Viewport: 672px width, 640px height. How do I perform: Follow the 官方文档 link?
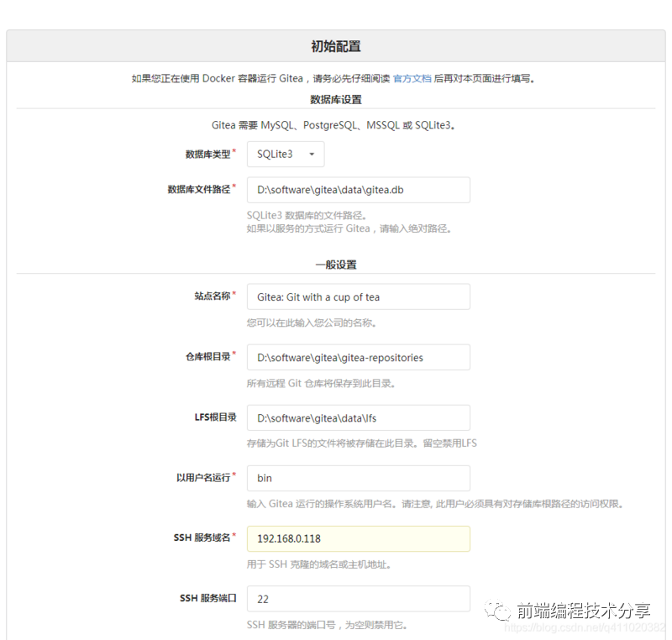coord(412,78)
